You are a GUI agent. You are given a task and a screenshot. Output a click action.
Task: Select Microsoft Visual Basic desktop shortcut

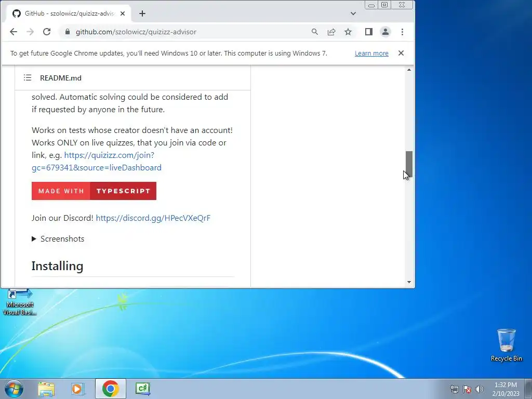click(x=20, y=302)
